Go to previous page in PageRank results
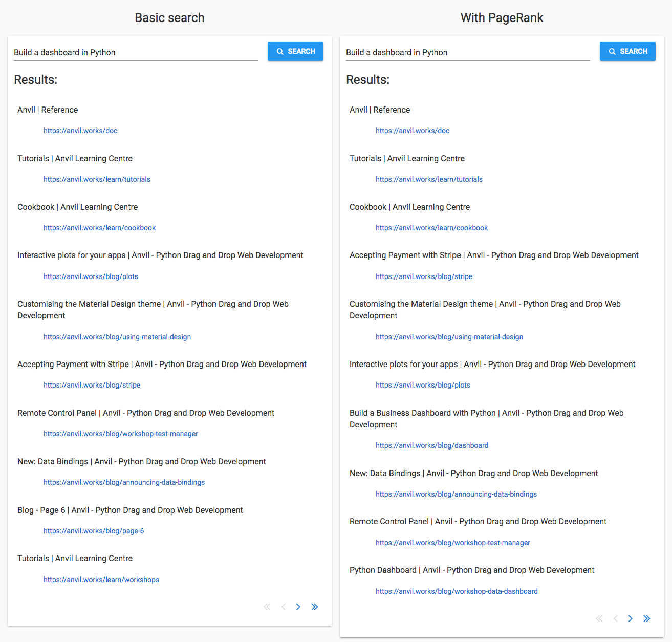Image resolution: width=672 pixels, height=642 pixels. click(x=615, y=618)
